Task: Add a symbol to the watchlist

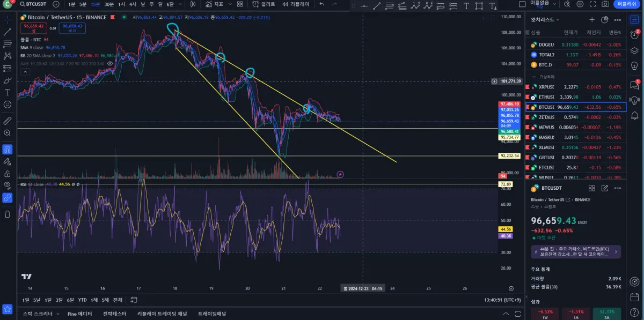Action: point(592,19)
